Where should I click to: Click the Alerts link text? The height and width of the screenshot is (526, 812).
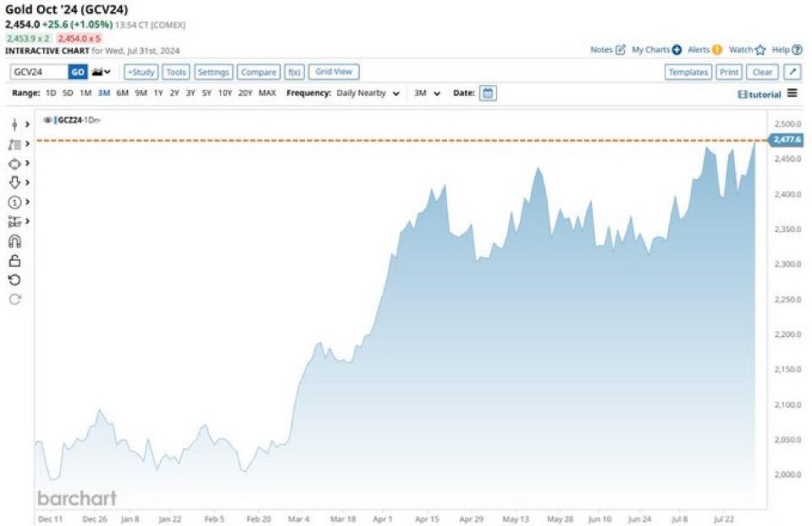coord(698,50)
